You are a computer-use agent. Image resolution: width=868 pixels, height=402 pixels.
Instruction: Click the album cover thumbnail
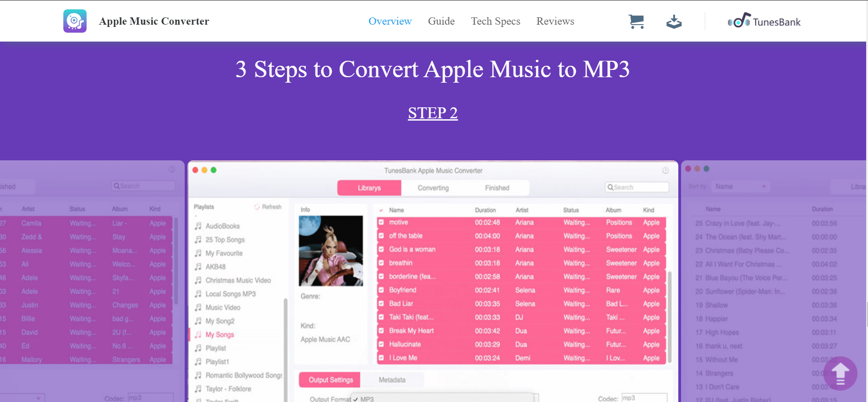click(x=331, y=251)
